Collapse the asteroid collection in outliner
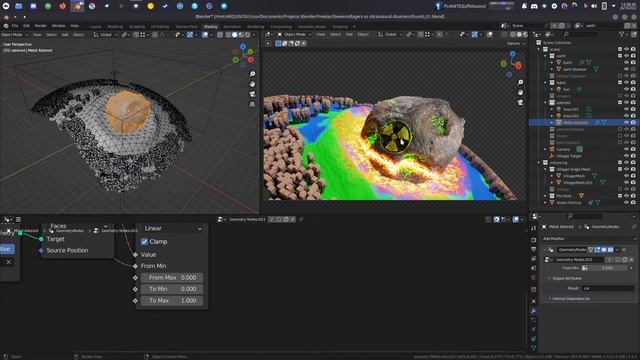 click(x=545, y=102)
